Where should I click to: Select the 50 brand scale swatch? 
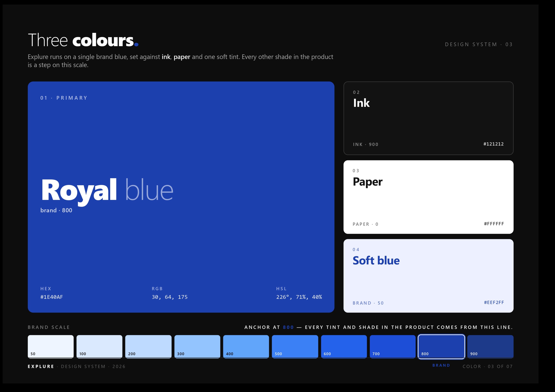tap(51, 346)
